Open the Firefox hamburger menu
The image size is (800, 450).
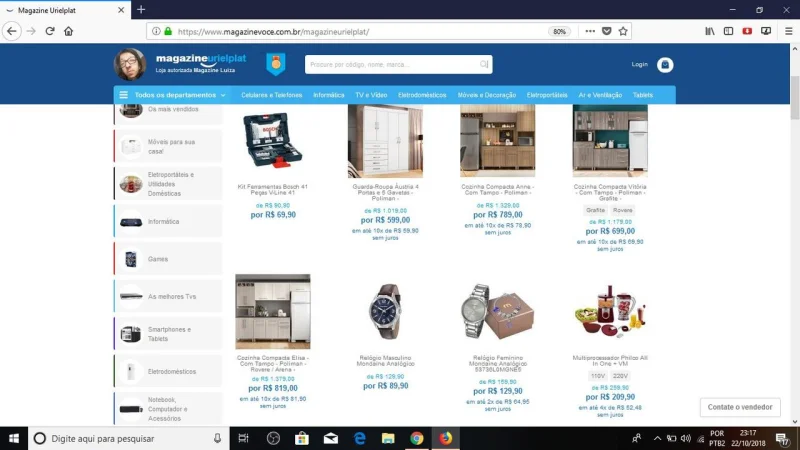pyautogui.click(x=788, y=31)
